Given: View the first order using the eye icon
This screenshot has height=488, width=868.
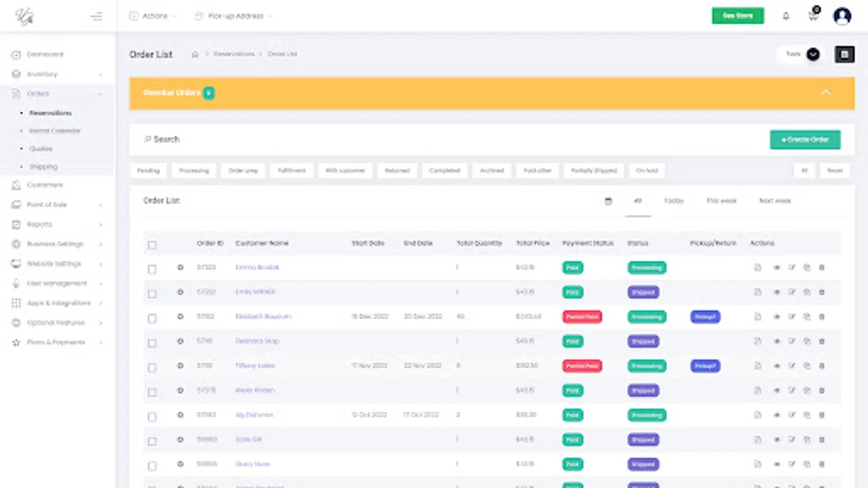Looking at the screenshot, I should click(x=776, y=267).
